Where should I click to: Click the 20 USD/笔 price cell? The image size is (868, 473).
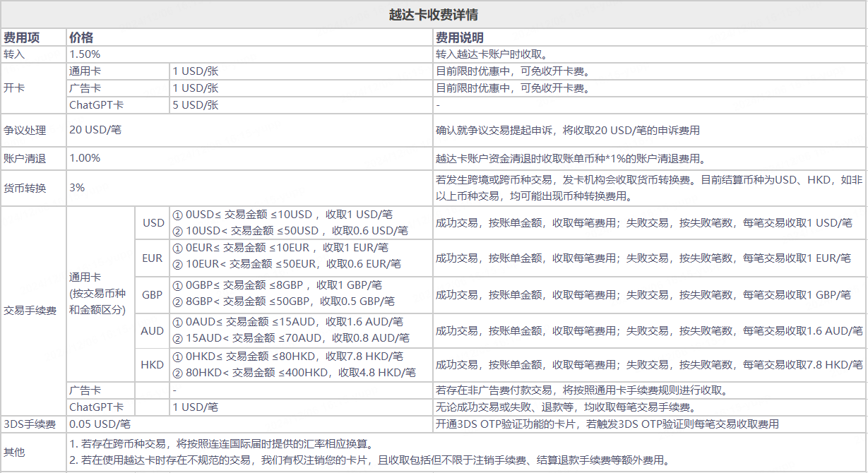point(95,131)
